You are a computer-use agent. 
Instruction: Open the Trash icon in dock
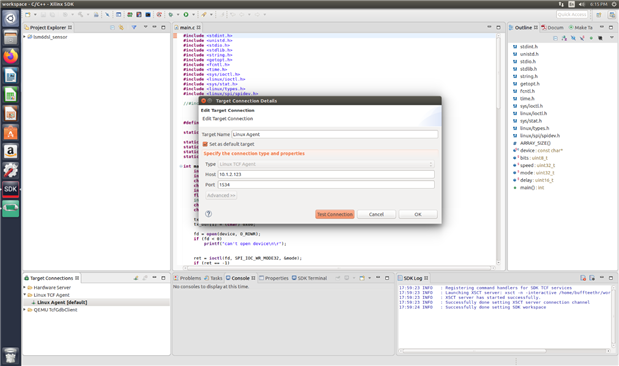pos(11,356)
